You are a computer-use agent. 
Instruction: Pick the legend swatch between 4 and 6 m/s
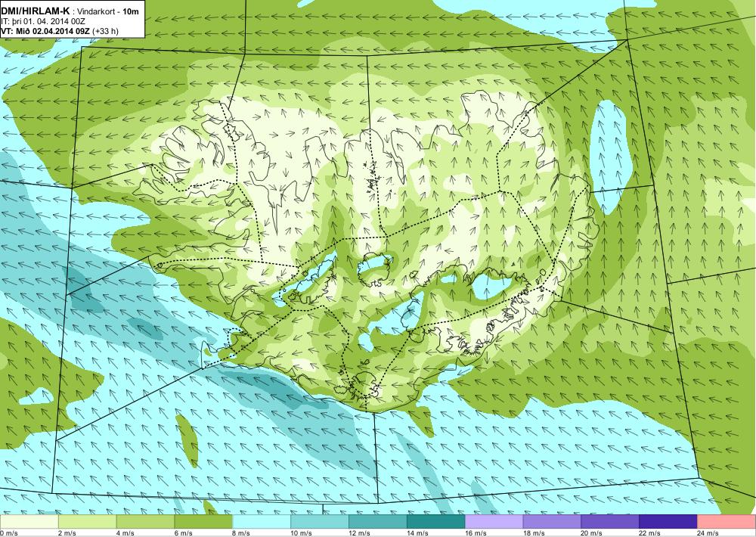point(145,522)
